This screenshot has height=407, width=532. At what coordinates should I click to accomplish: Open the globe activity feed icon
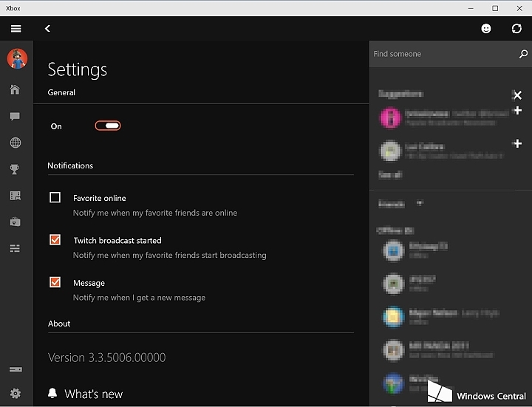pos(16,143)
